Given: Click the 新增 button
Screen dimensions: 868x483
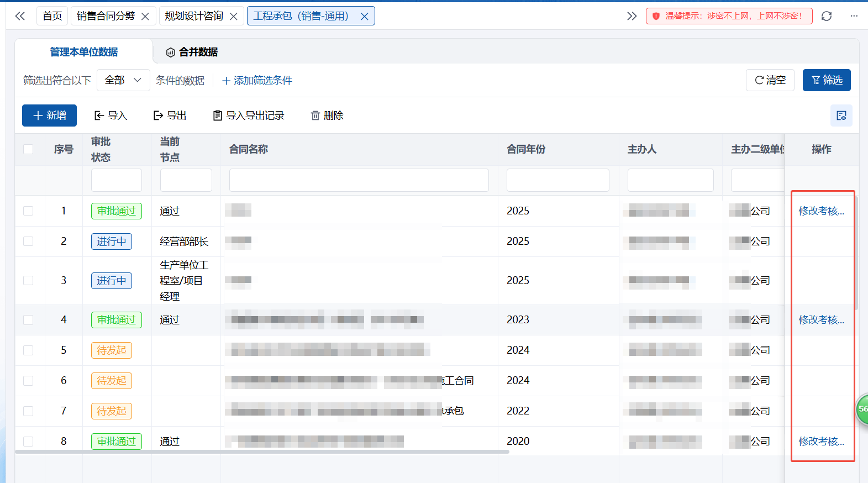Looking at the screenshot, I should tap(49, 116).
